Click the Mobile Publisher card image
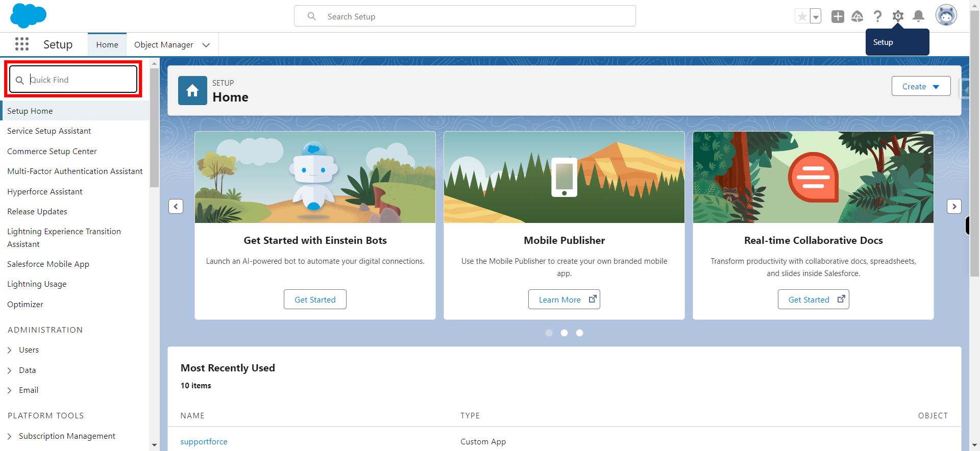The width and height of the screenshot is (980, 451). tap(564, 177)
